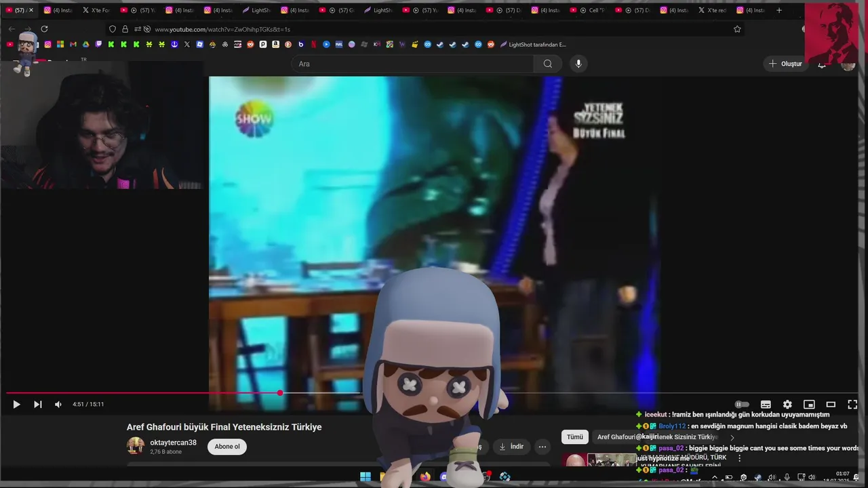Image resolution: width=868 pixels, height=488 pixels.
Task: Subscribe with Abone ol button
Action: pos(227,447)
